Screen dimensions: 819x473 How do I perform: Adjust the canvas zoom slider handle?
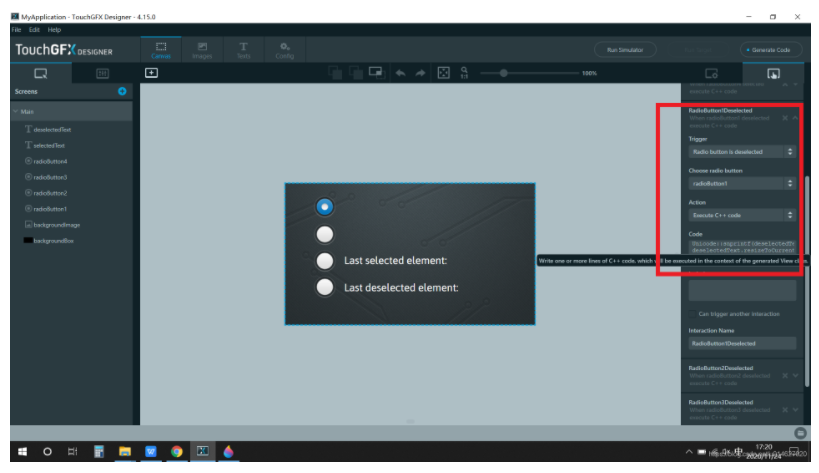(504, 73)
